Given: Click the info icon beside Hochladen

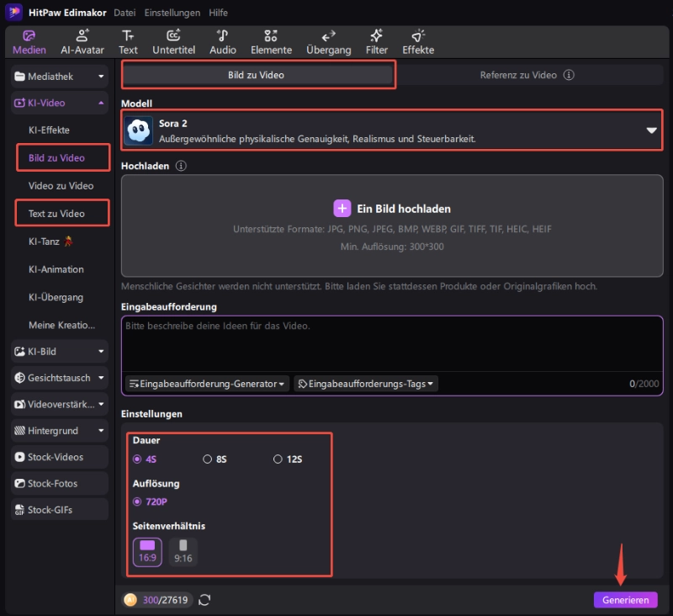Looking at the screenshot, I should pos(181,166).
